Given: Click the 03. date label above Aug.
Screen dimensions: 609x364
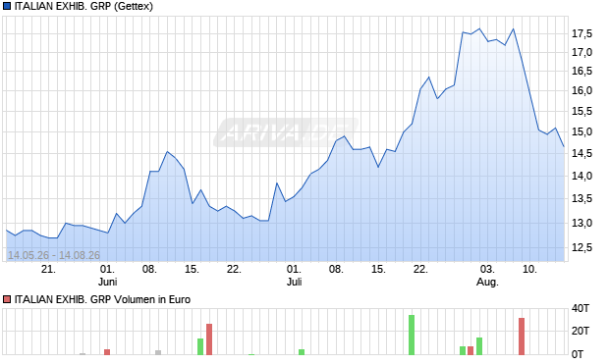Looking at the screenshot, I should coord(487,269).
